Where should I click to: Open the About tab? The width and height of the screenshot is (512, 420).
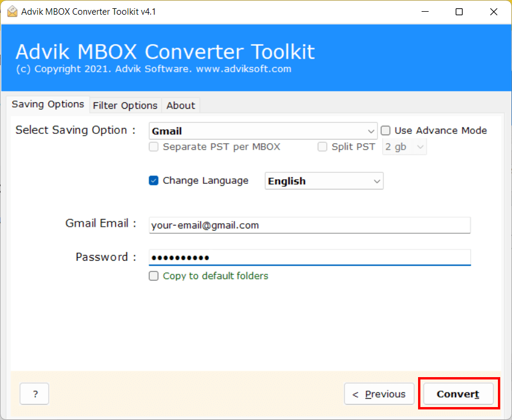point(180,105)
